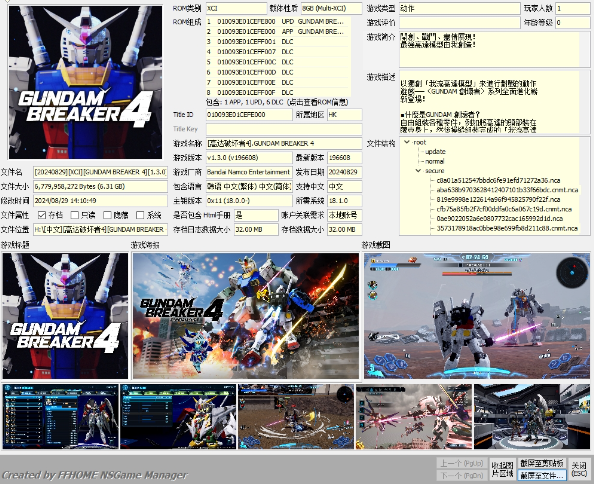Image resolution: width=594 pixels, height=484 pixels.
Task: Click the 游戏厂商 field Bandai Namco Entertainment
Action: (x=249, y=172)
